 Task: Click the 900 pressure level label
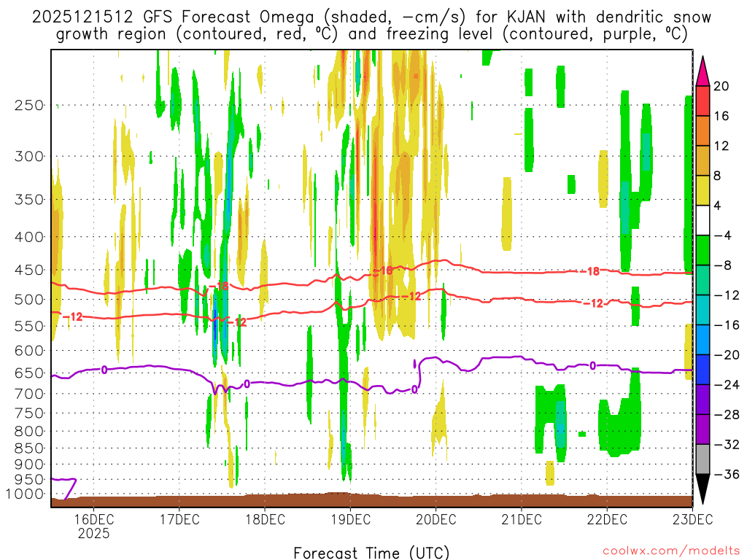(29, 464)
